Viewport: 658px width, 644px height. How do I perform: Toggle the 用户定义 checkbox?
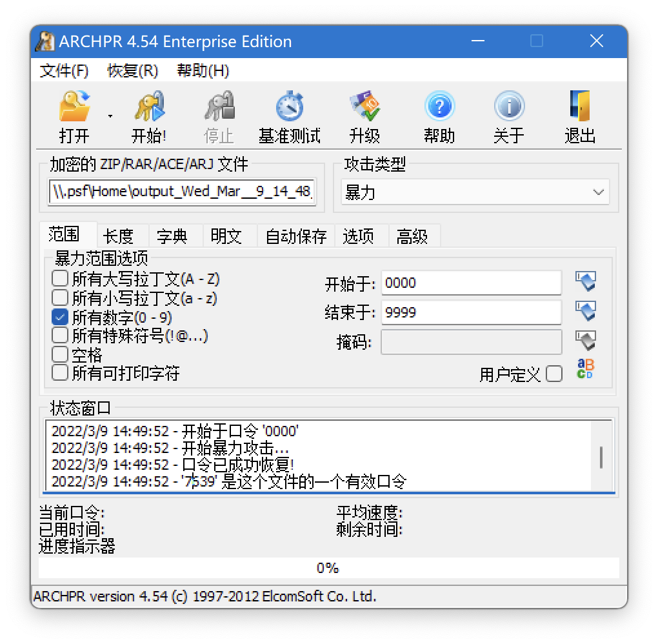tap(554, 374)
